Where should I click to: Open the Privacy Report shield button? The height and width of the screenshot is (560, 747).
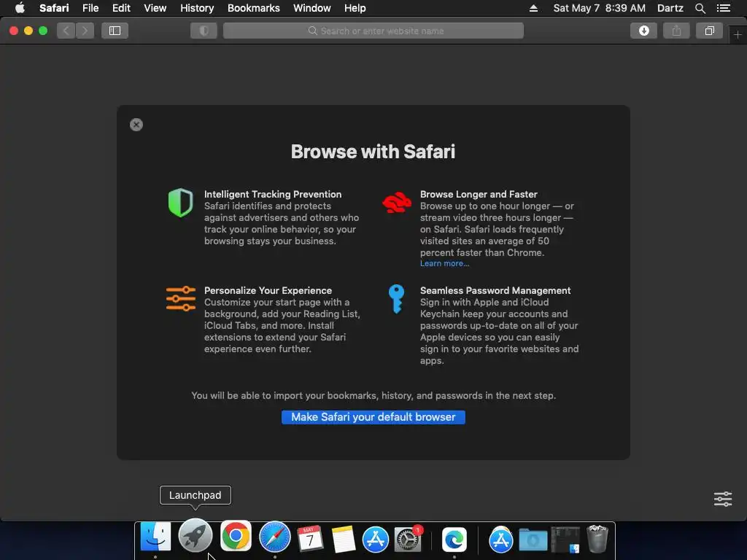tap(204, 31)
